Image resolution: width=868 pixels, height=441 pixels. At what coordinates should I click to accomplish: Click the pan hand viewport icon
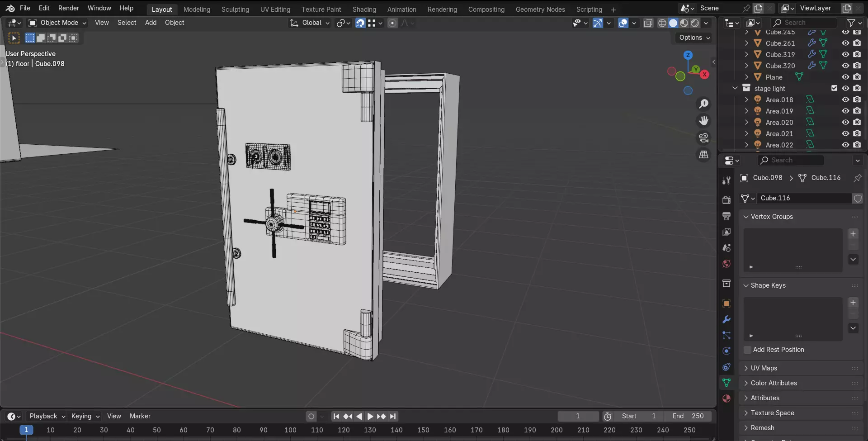[x=704, y=121]
